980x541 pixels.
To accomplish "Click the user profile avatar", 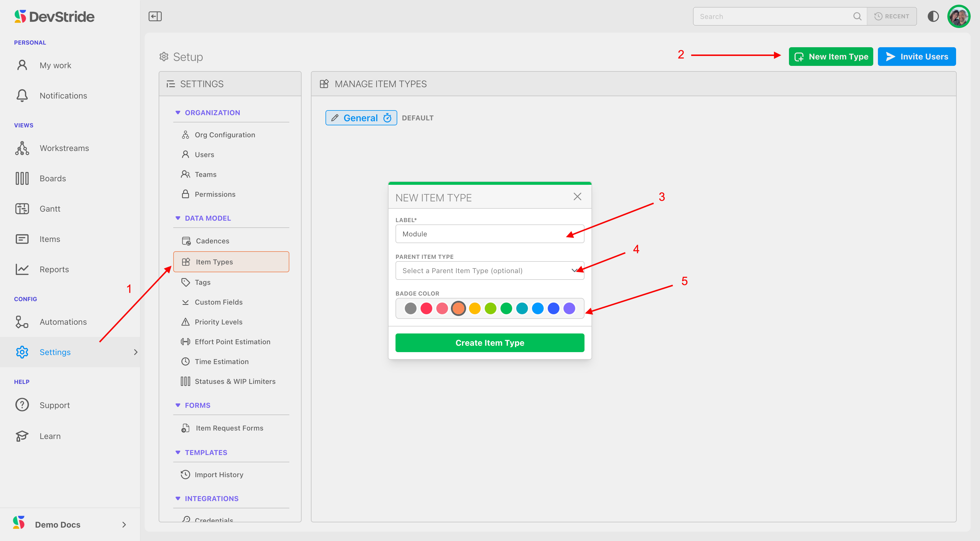I will tap(958, 16).
